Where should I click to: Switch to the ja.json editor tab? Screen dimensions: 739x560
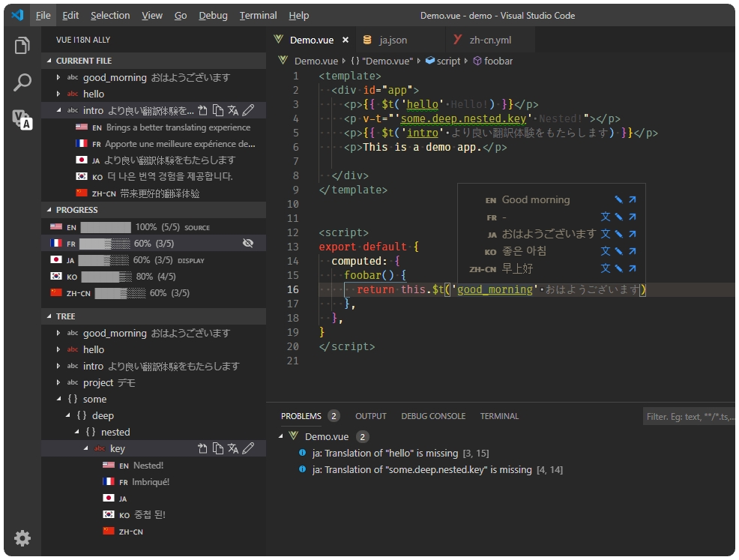tap(392, 40)
